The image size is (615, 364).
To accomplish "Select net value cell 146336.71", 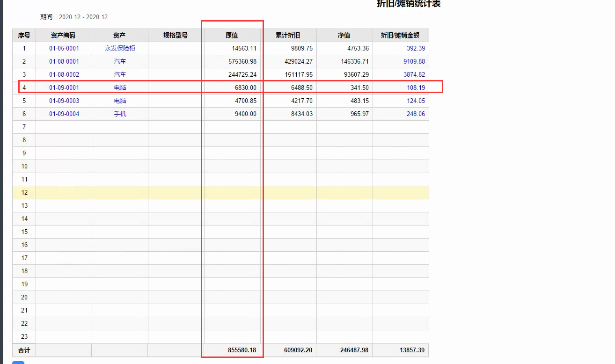I will click(344, 61).
